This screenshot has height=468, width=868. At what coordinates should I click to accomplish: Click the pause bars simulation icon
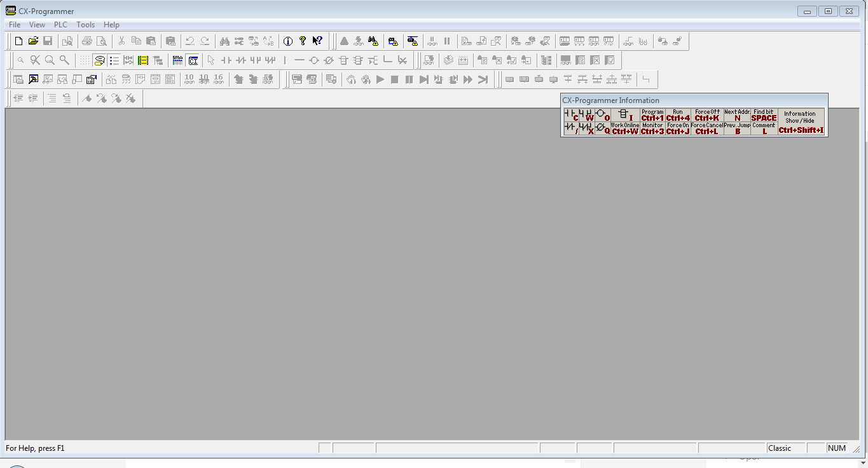click(410, 79)
